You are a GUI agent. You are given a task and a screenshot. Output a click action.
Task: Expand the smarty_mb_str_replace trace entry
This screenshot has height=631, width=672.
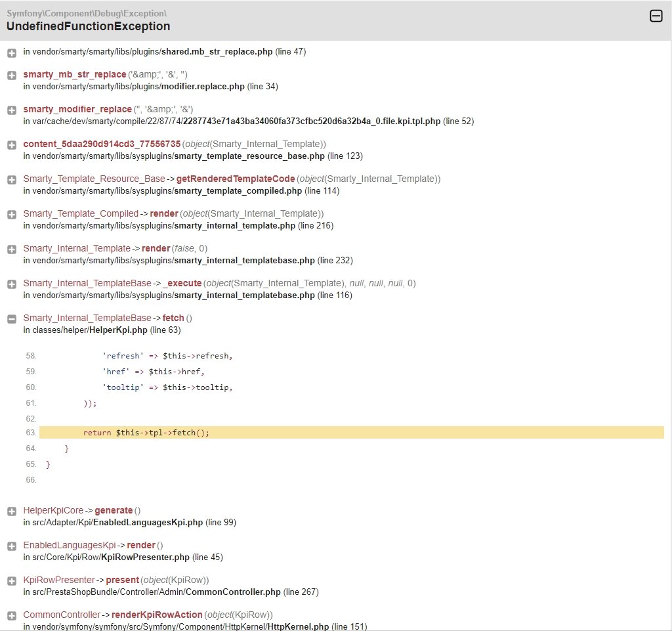coord(12,76)
